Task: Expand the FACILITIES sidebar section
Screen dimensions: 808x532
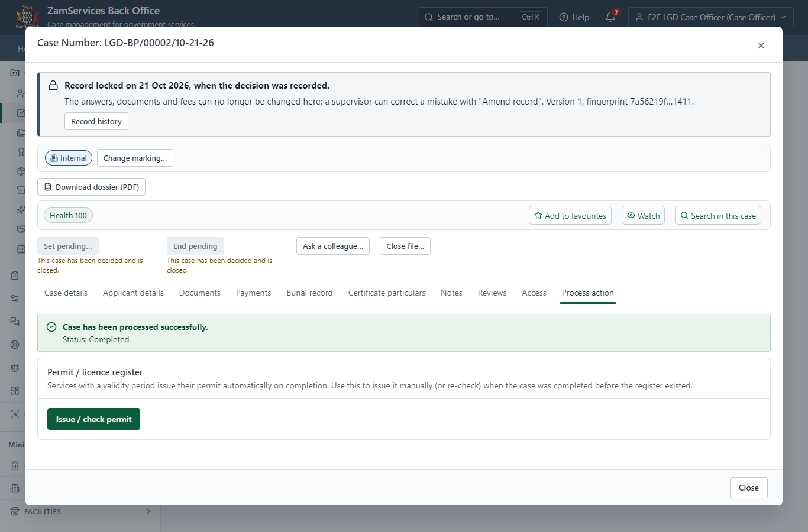Action: (80, 511)
